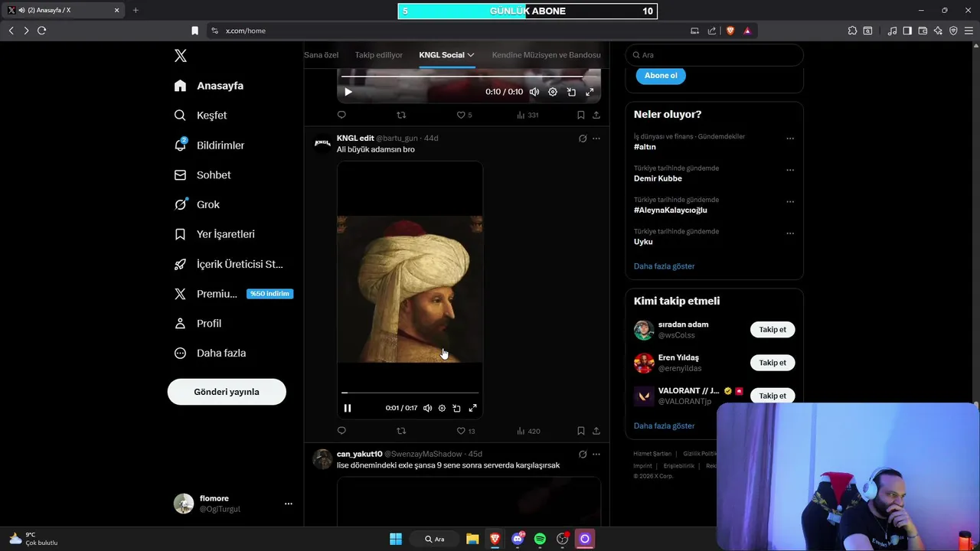This screenshot has height=551, width=980.
Task: Open İçerik Üreticisi Studio item
Action: pyautogui.click(x=229, y=264)
